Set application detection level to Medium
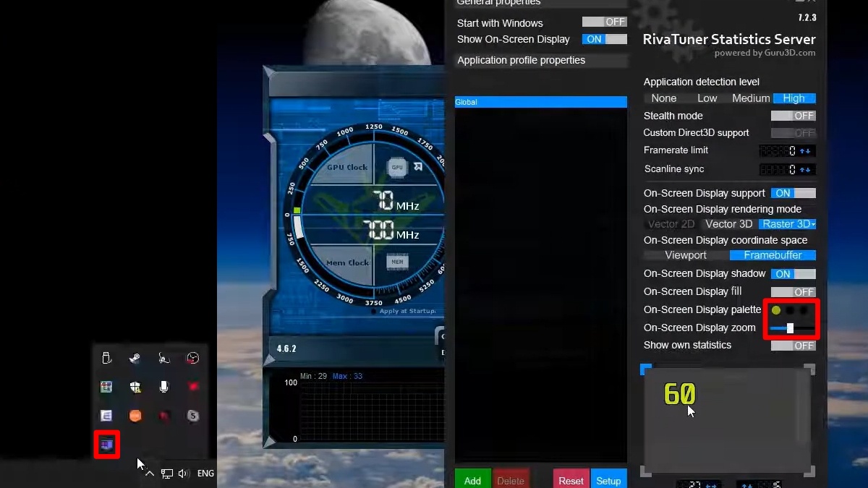 tap(751, 98)
